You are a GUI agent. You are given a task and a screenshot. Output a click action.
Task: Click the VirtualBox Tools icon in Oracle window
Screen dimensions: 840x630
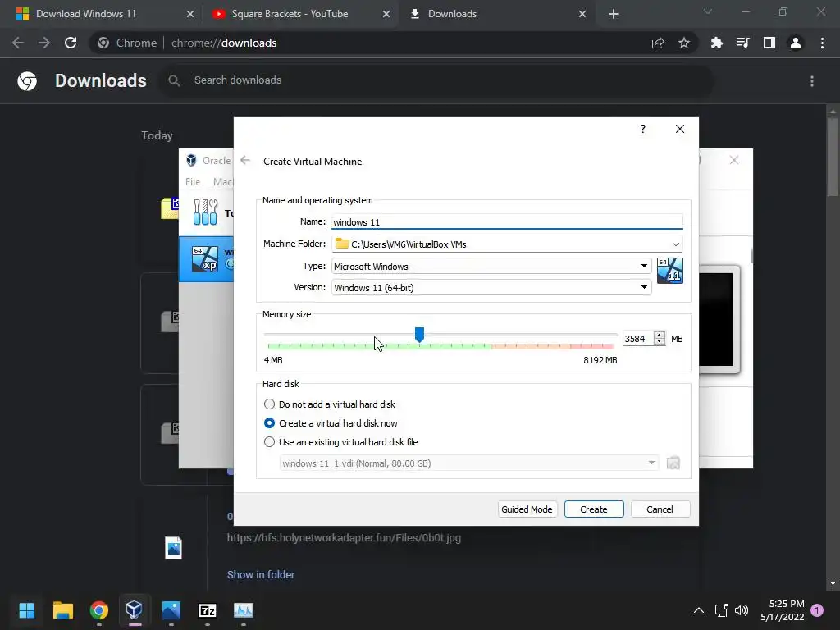(205, 212)
